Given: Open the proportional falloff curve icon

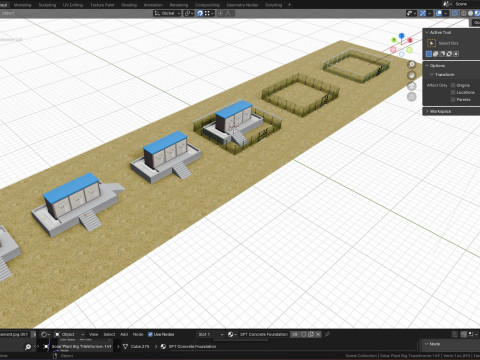Looking at the screenshot, I should pyautogui.click(x=229, y=13).
